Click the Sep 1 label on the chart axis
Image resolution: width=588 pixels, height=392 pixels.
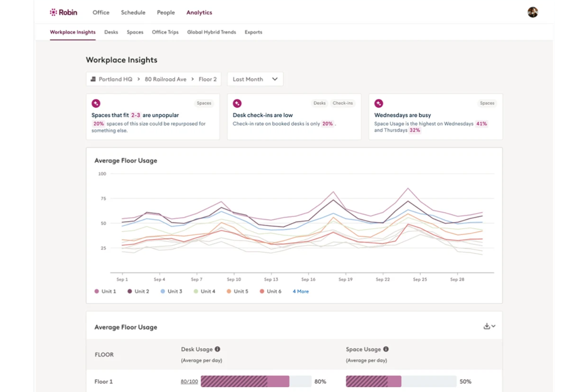122,280
